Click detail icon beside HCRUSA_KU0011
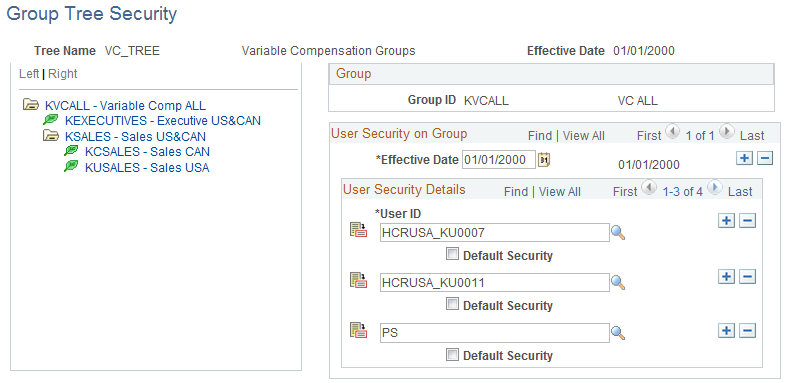 tap(358, 280)
